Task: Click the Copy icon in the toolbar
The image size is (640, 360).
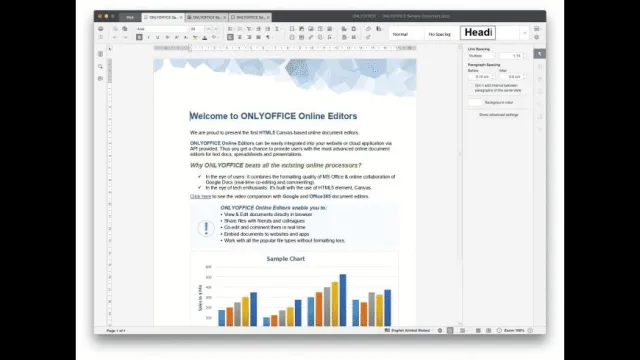Action: pos(116,29)
